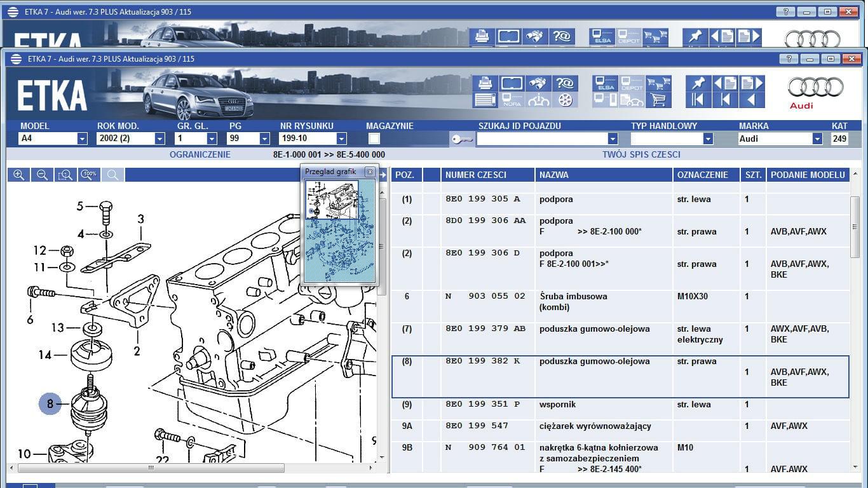
Task: Select row 9A ciężarek wyrównoważający
Action: pyautogui.click(x=620, y=431)
